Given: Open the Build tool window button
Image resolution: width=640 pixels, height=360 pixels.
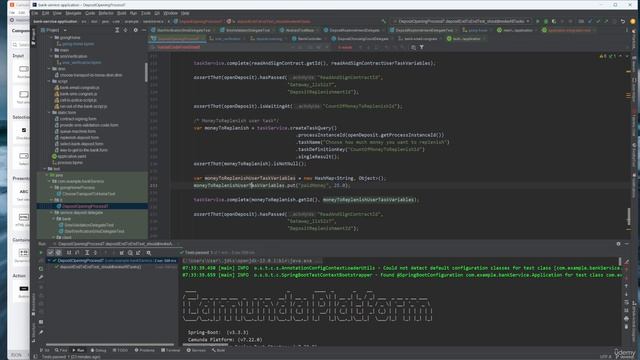Looking at the screenshot, I should [218, 350].
